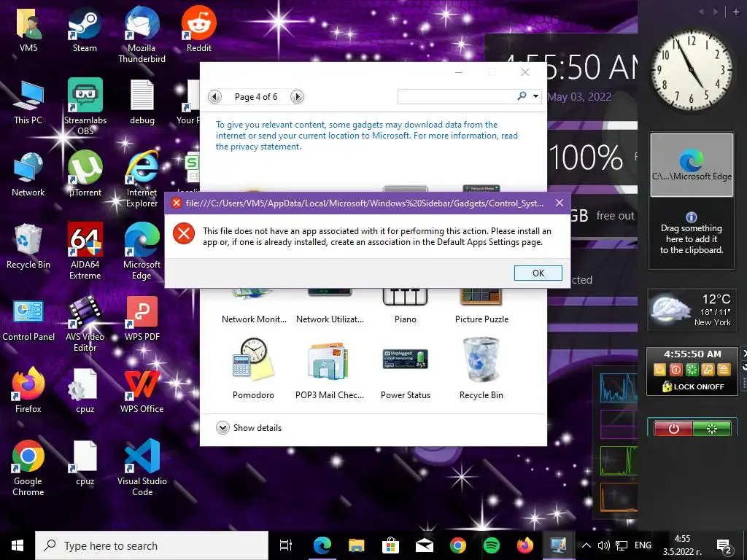This screenshot has height=560, width=747.
Task: Select the debug text file icon
Action: (142, 102)
